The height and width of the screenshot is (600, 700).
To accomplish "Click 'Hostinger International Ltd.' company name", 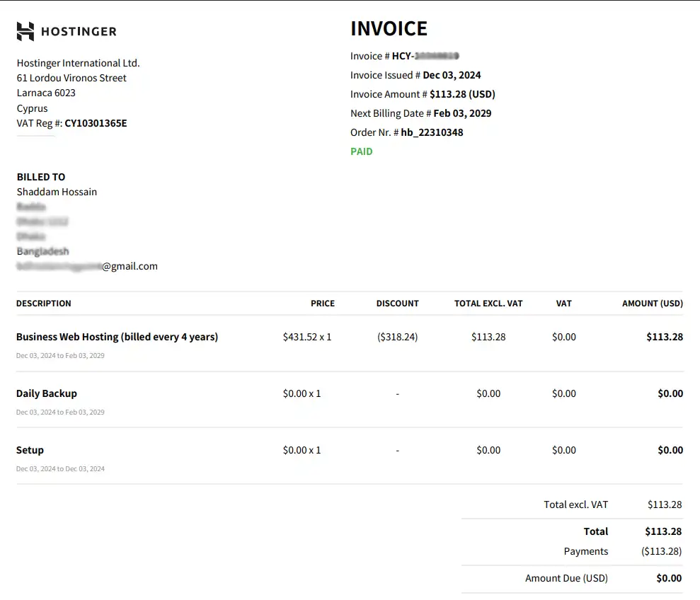I will pos(78,63).
